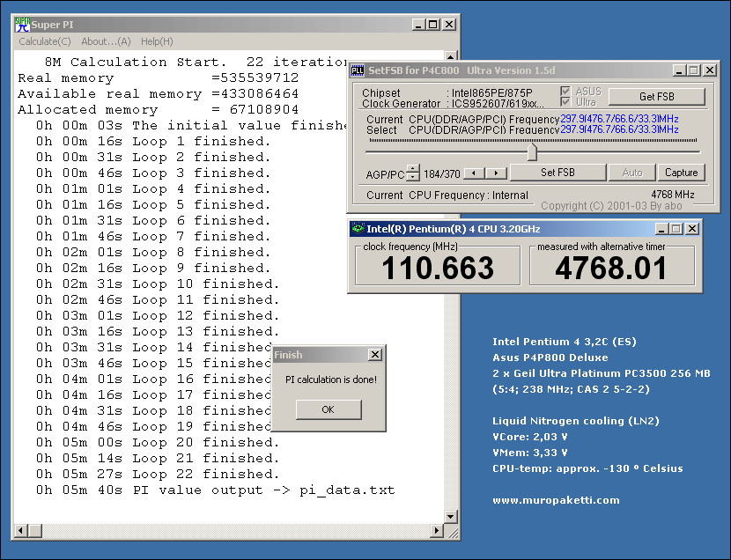
Task: Click the Intel Pentium 4 window icon
Action: 358,229
